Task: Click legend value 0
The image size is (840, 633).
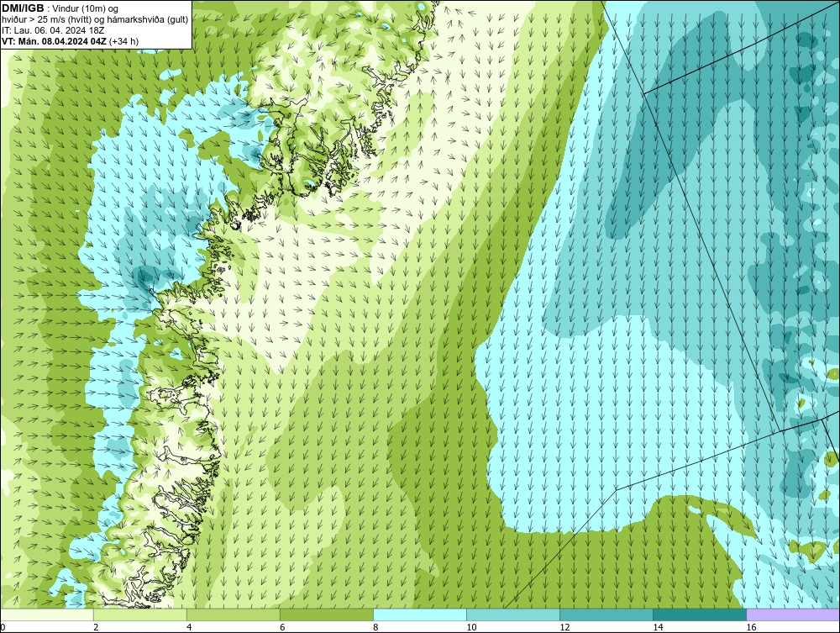Action: (3, 627)
